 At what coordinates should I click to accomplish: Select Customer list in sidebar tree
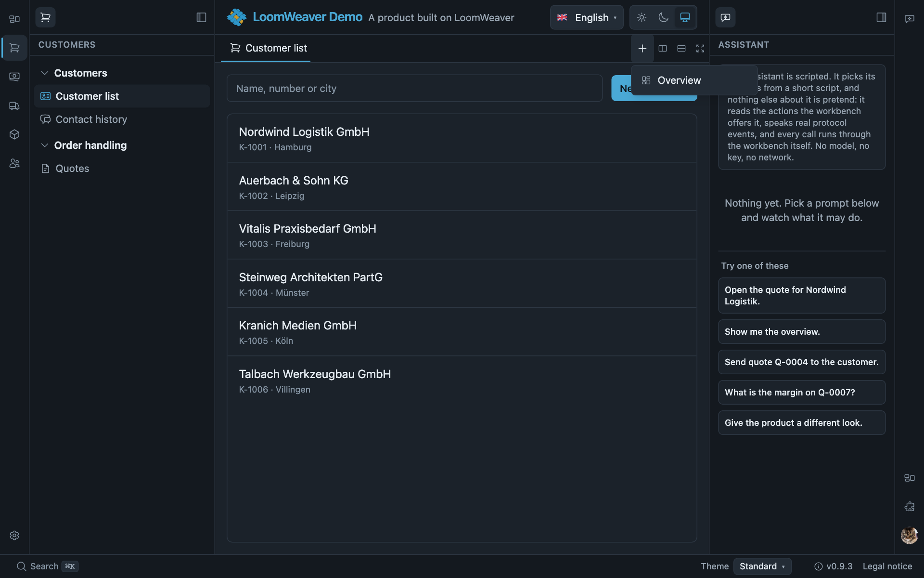(x=122, y=96)
